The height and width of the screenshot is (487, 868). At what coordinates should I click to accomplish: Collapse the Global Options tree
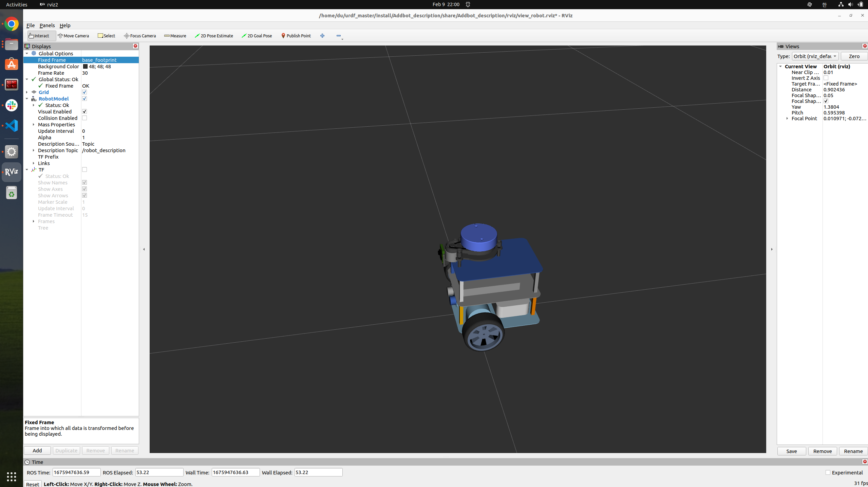point(27,53)
